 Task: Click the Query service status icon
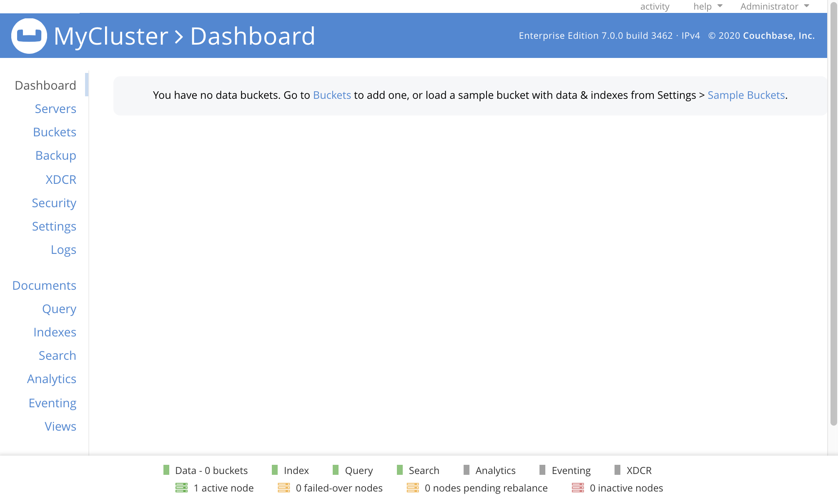point(336,470)
